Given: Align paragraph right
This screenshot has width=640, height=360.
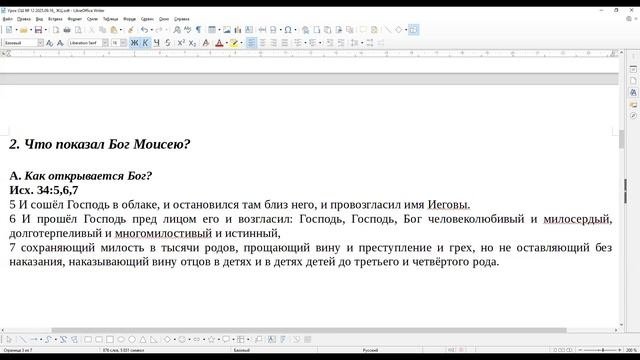Looking at the screenshot, I should tap(273, 43).
